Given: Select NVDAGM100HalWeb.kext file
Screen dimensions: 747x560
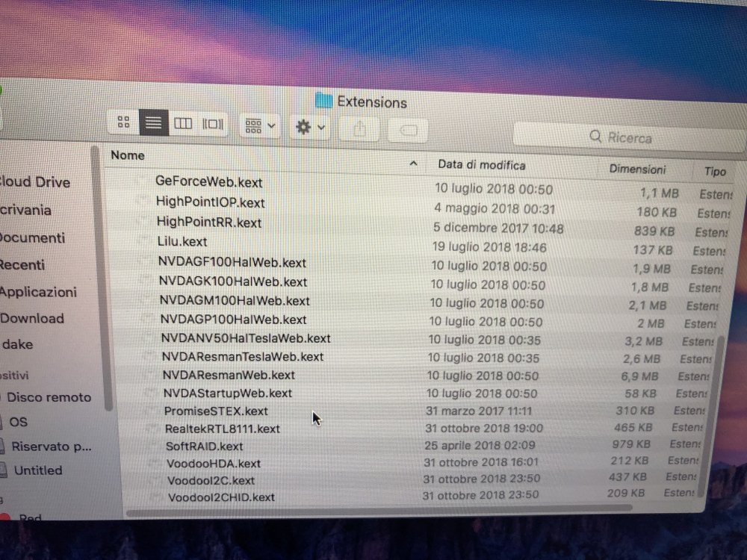Looking at the screenshot, I should (x=235, y=301).
